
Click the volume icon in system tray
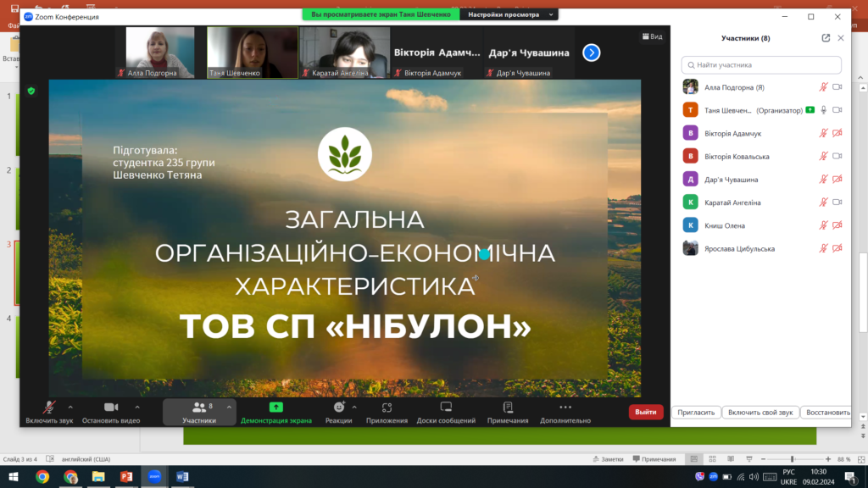754,476
